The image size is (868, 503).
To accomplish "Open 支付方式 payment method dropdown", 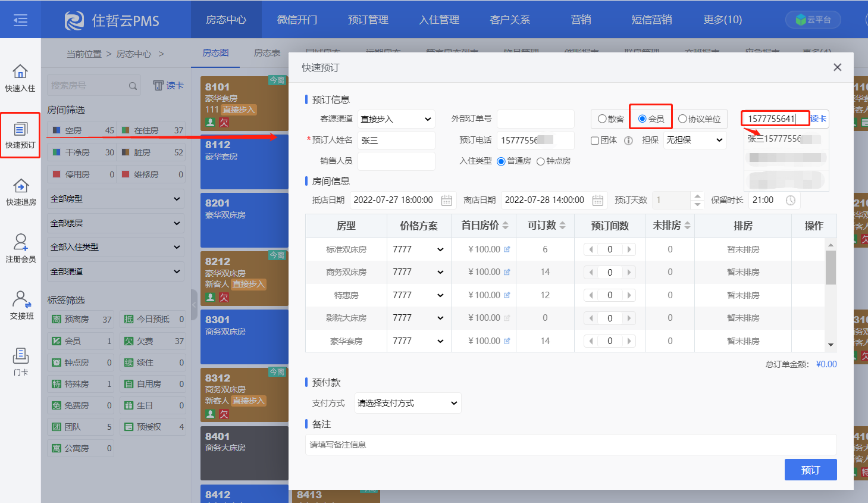I will (x=408, y=403).
